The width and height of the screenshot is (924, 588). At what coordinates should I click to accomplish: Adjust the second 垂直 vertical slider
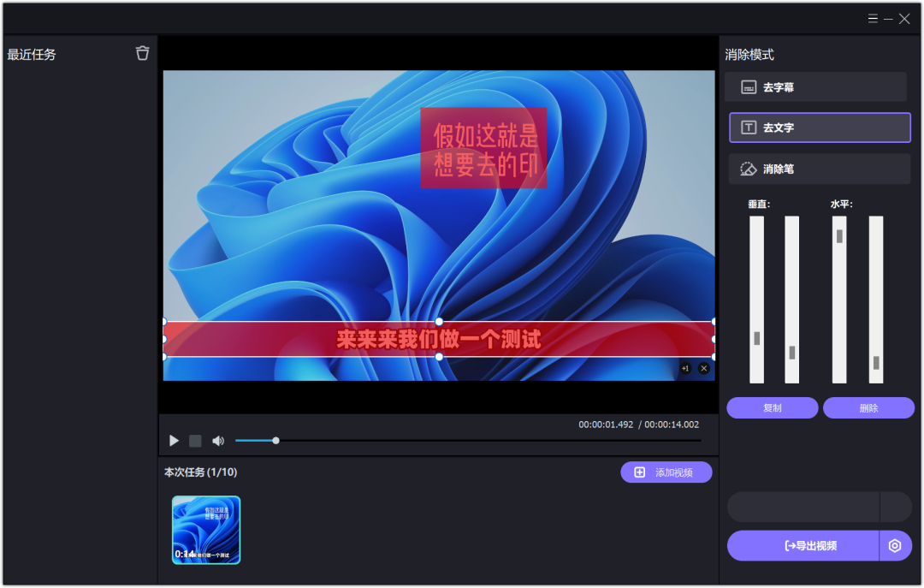coord(792,353)
